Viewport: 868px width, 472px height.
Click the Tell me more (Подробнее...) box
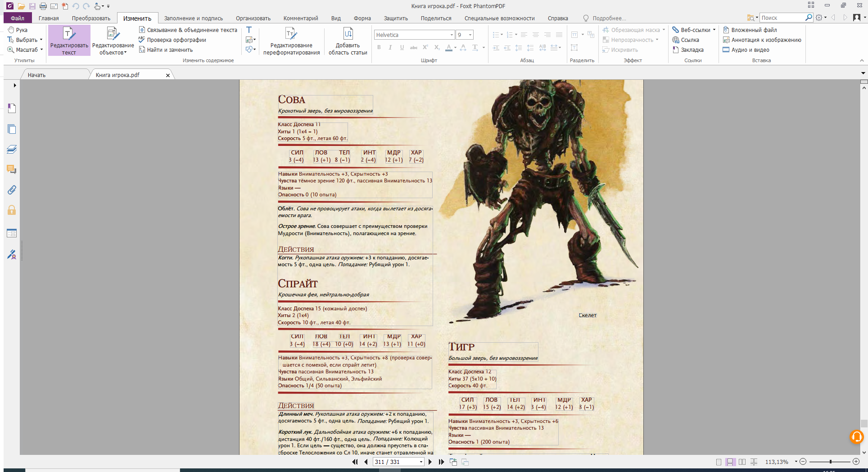604,18
